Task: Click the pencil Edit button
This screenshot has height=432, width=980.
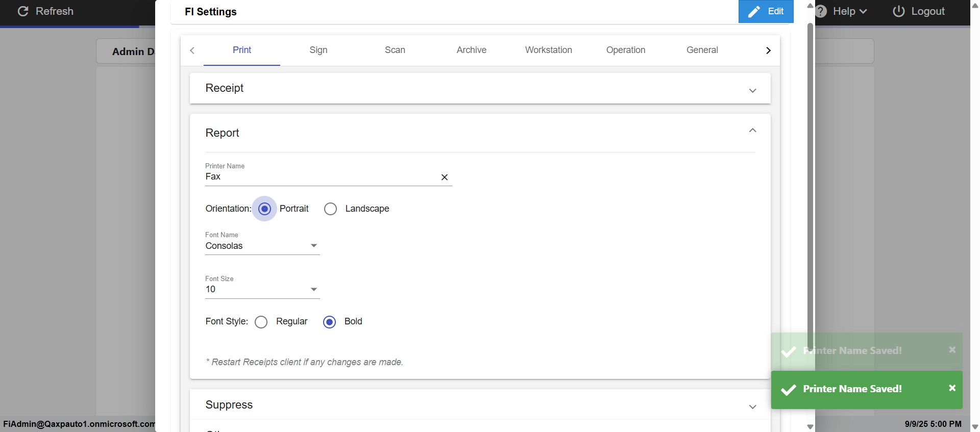Action: [766, 11]
